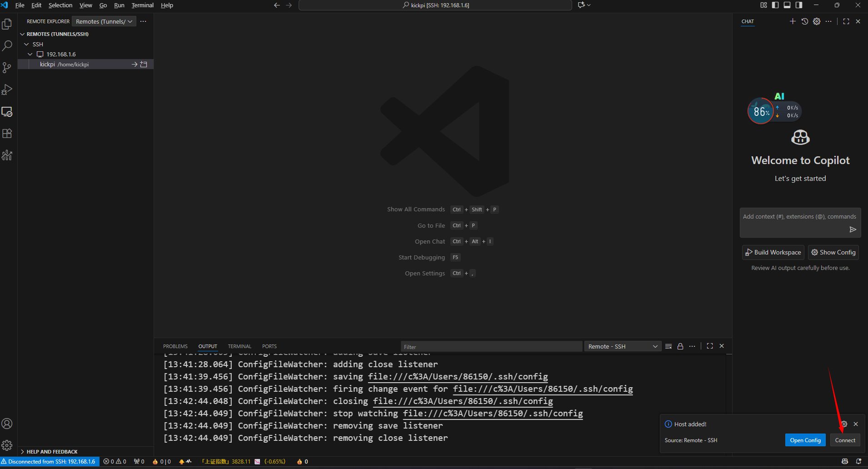Show chat history icon
This screenshot has width=868, height=469.
805,21
